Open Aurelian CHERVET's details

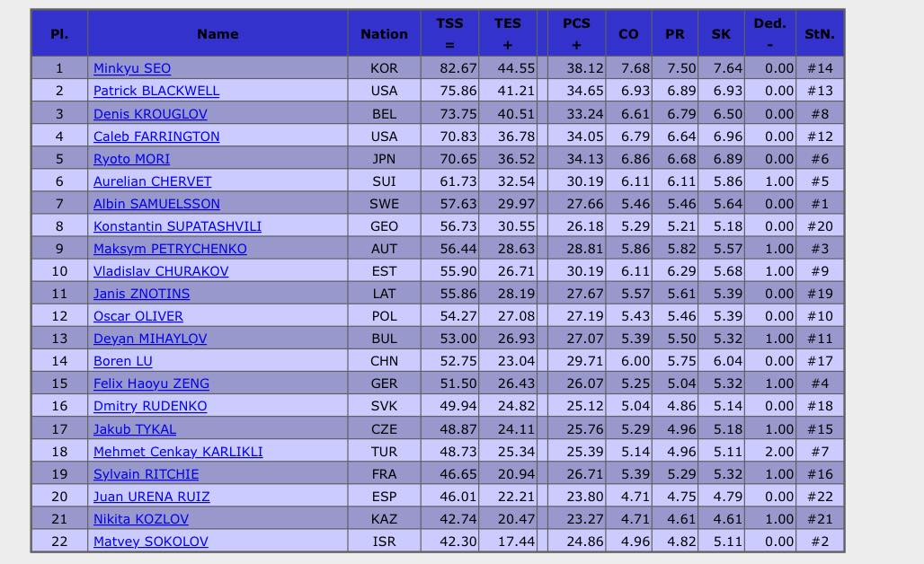click(x=153, y=181)
